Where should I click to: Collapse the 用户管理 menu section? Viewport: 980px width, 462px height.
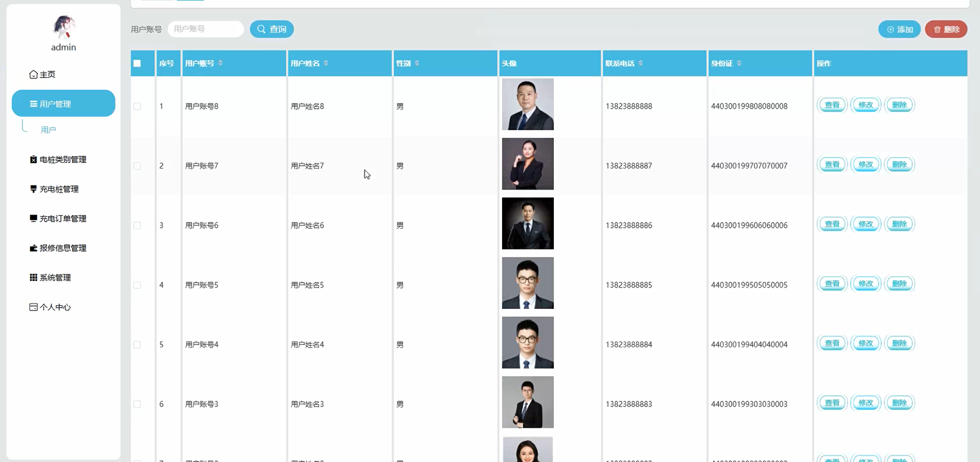click(63, 104)
